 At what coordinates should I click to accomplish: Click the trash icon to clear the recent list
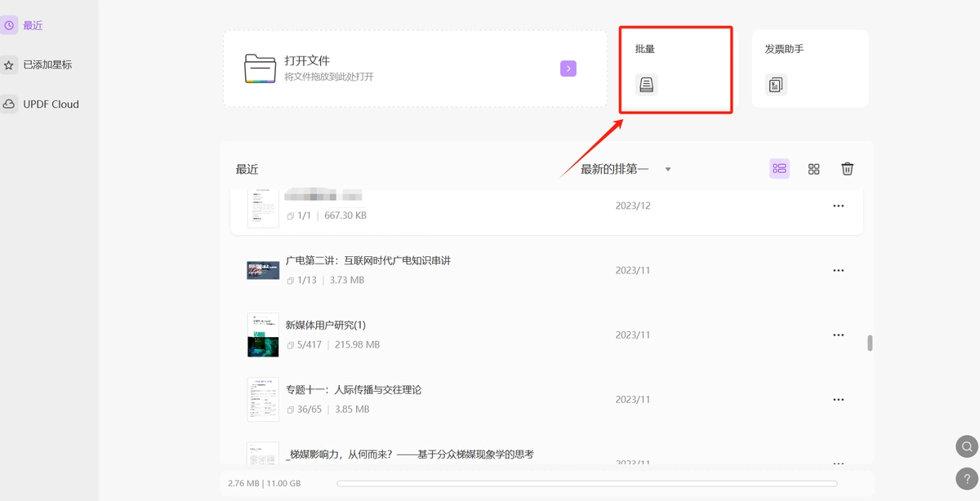click(848, 169)
